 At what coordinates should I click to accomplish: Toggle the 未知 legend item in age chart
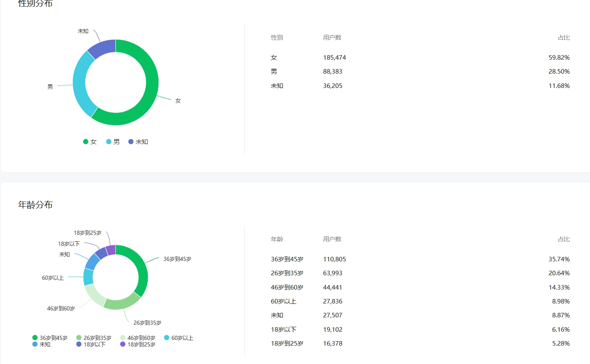point(41,344)
